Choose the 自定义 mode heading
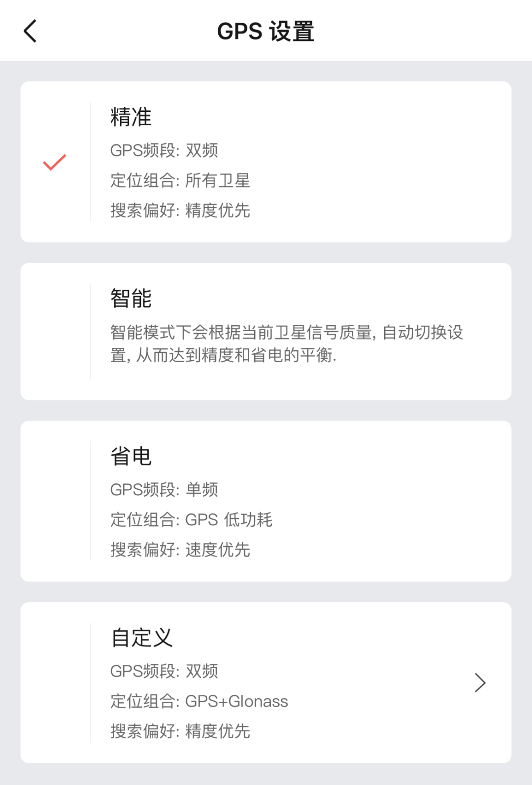Image resolution: width=532 pixels, height=785 pixels. tap(142, 638)
